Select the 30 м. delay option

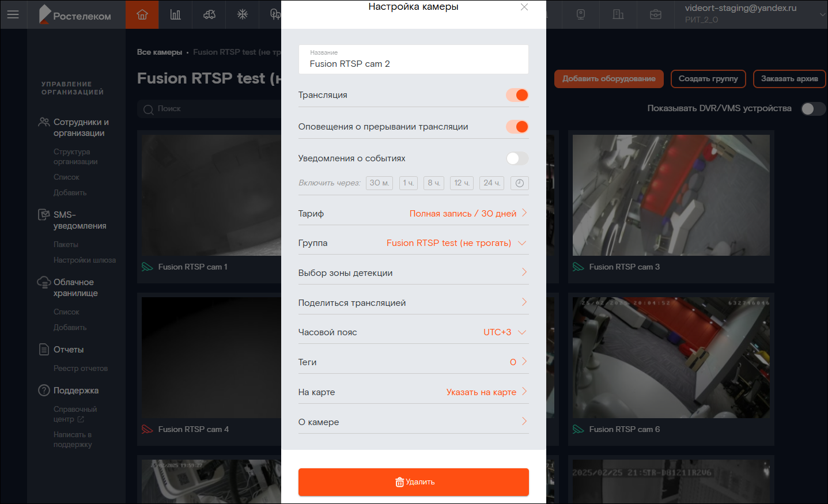379,183
